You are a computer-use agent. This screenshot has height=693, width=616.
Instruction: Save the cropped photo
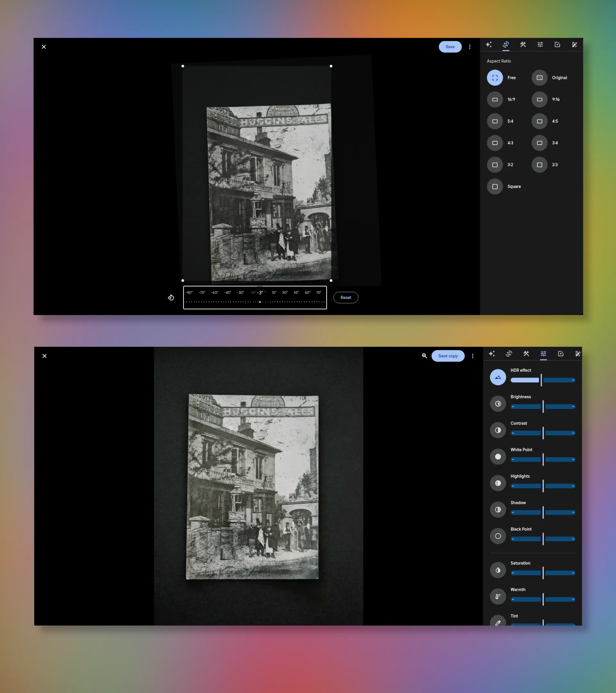(450, 47)
